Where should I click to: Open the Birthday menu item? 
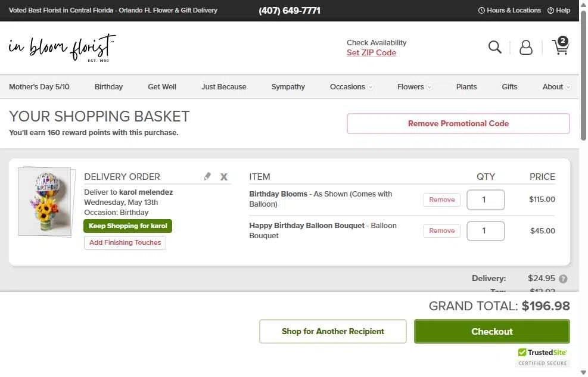coord(109,87)
